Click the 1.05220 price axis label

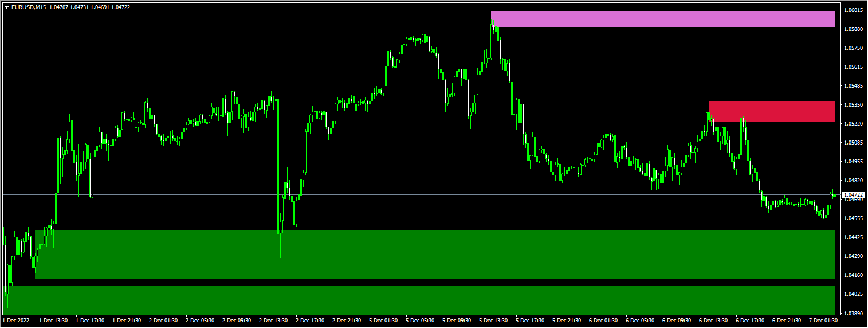[x=854, y=124]
